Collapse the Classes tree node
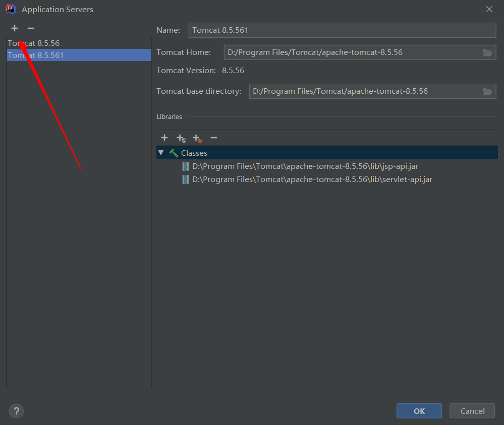Image resolution: width=504 pixels, height=425 pixels. click(161, 153)
